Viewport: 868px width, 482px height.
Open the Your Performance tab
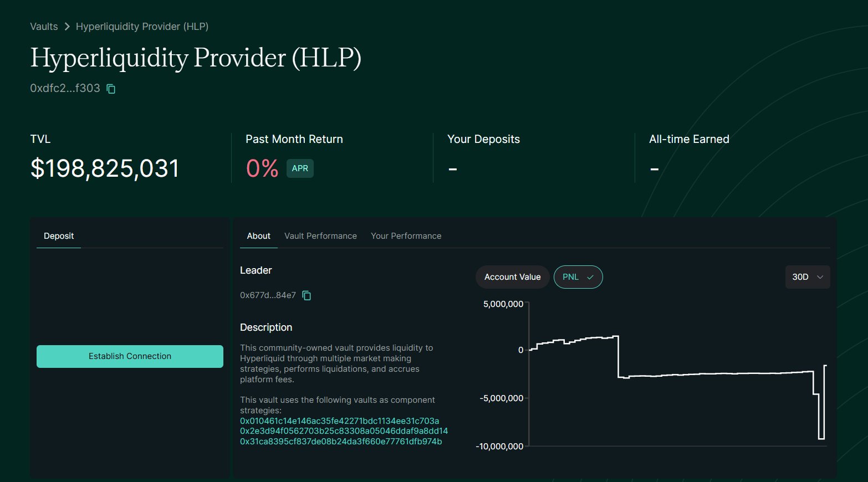[406, 236]
